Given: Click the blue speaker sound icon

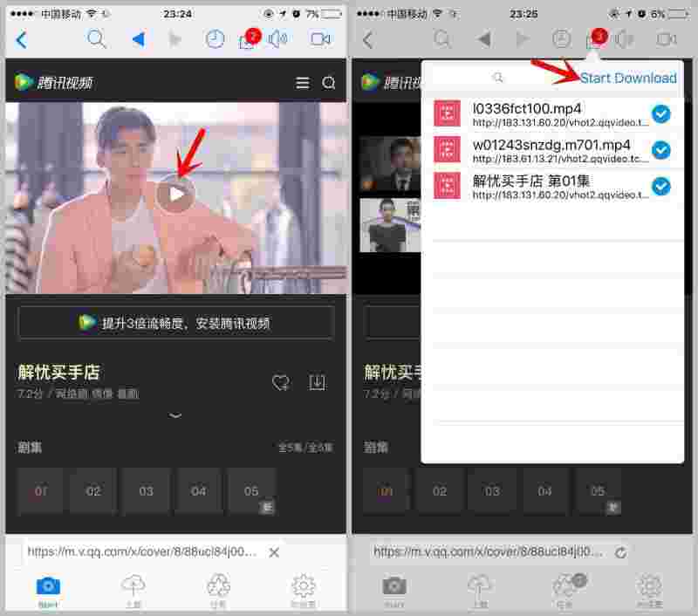Looking at the screenshot, I should point(277,39).
